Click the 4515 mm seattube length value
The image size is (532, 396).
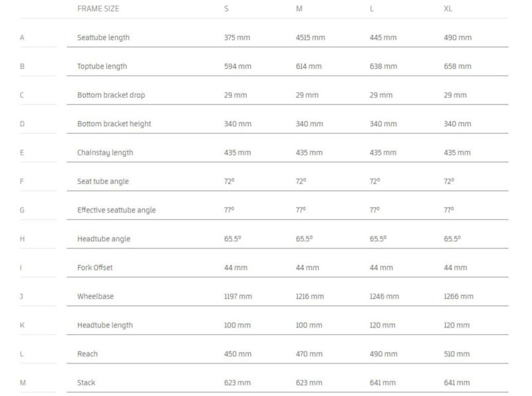[311, 38]
